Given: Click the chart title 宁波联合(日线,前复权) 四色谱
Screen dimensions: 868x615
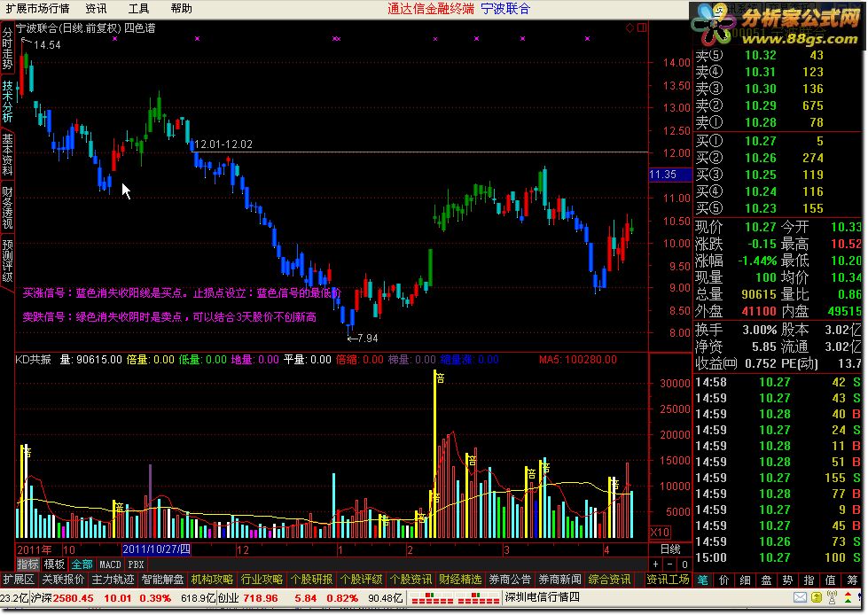Looking at the screenshot, I should tap(86, 27).
